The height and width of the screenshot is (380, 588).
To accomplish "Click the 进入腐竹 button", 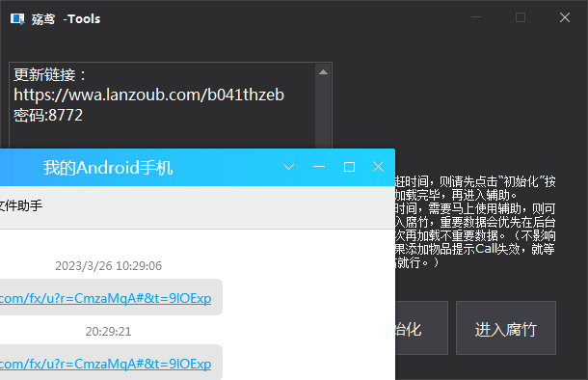I will tap(506, 328).
